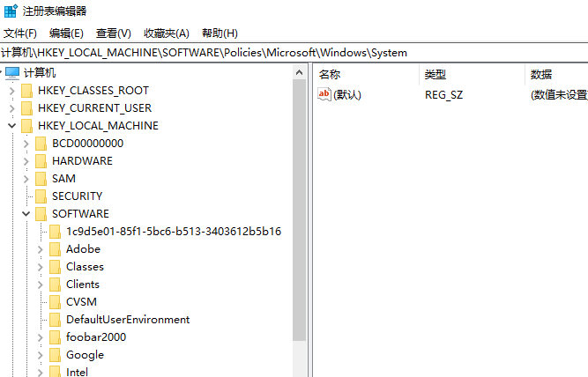This screenshot has height=377, width=588.
Task: Select SAM key label
Action: click(63, 179)
